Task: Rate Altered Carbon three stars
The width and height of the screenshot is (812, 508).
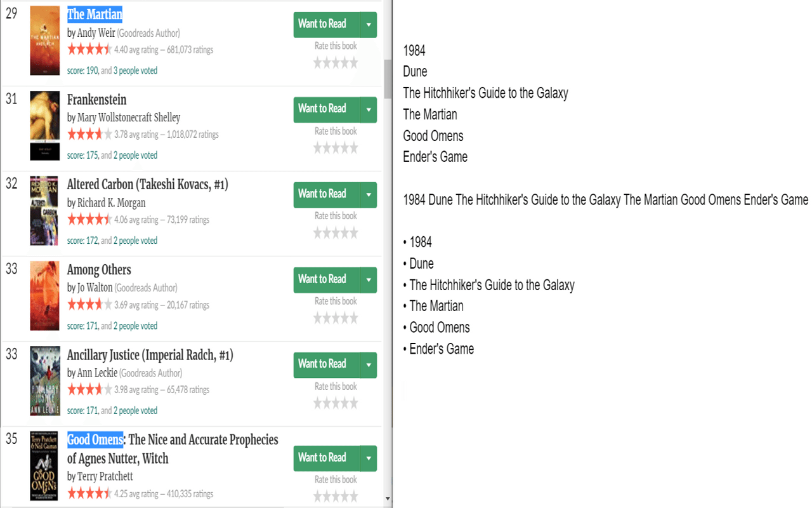Action: [x=336, y=232]
